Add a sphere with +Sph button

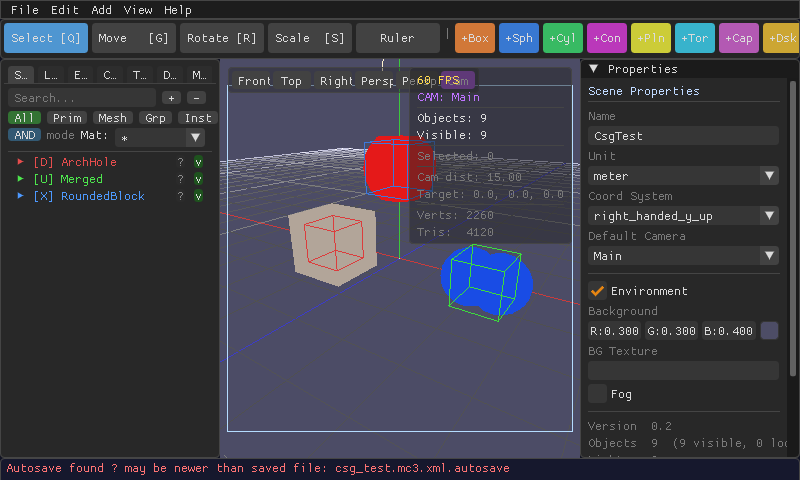pyautogui.click(x=518, y=38)
